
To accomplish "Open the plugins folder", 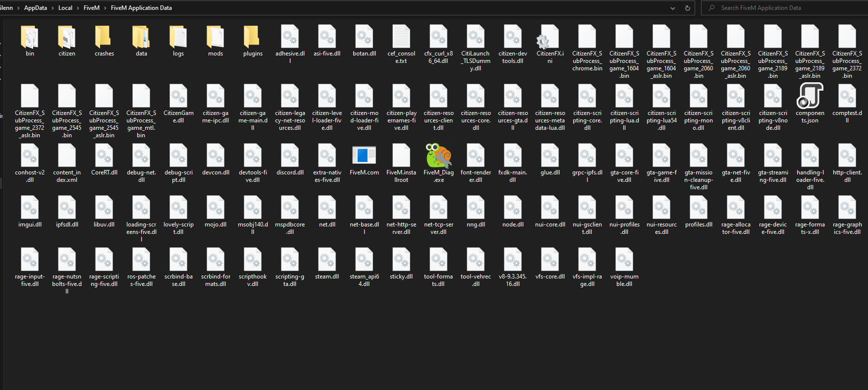I will [x=253, y=38].
